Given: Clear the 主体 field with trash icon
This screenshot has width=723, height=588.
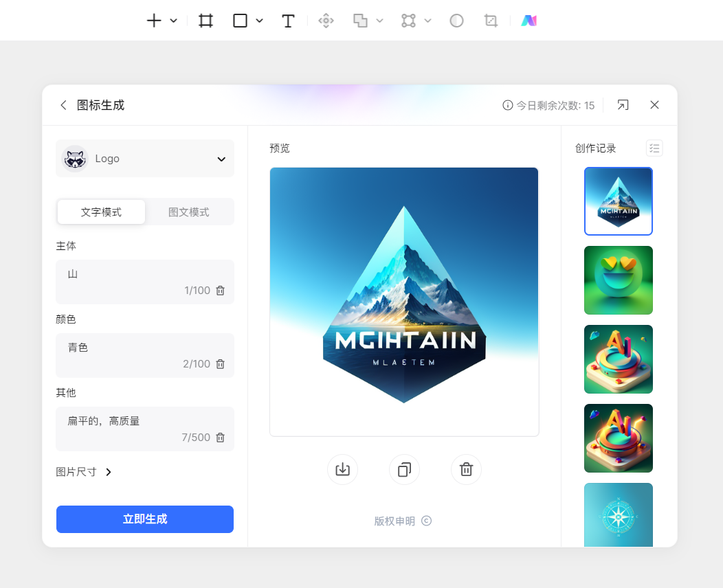Looking at the screenshot, I should point(221,291).
